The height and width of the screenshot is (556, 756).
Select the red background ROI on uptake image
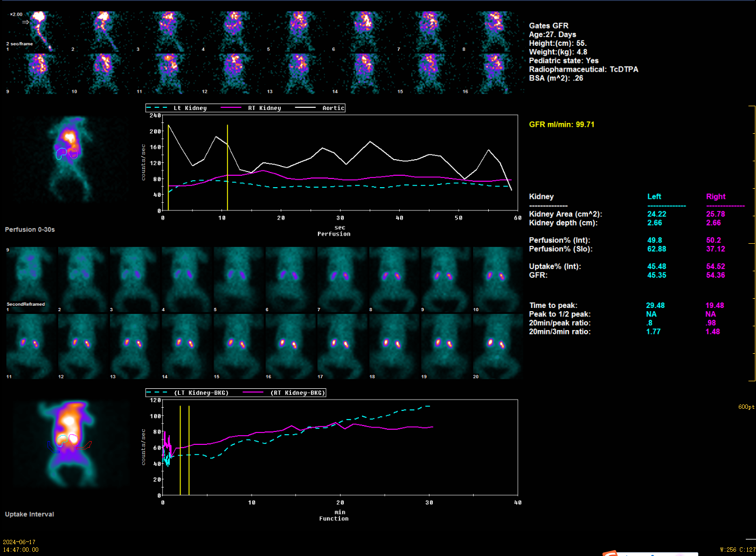85,445
